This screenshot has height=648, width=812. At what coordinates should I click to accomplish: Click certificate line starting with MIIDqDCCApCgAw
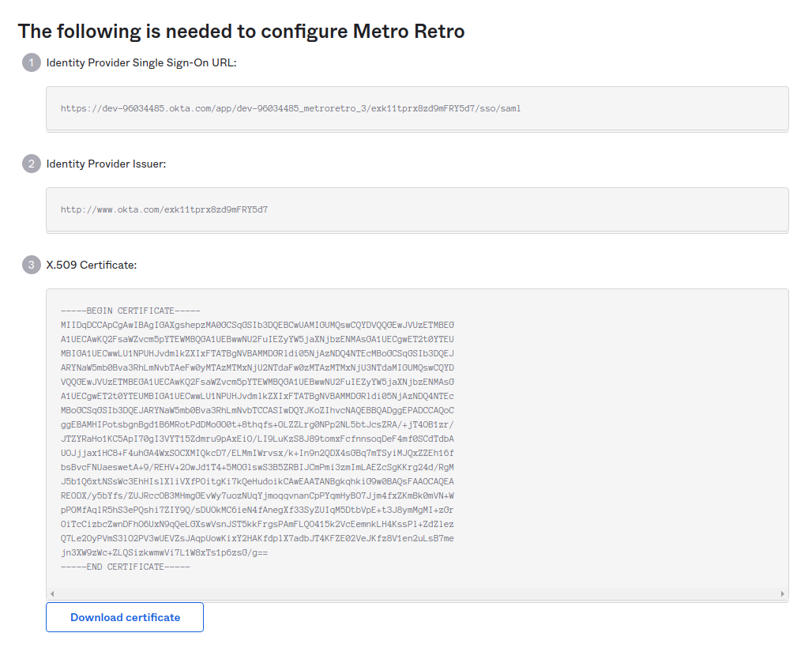click(x=258, y=325)
